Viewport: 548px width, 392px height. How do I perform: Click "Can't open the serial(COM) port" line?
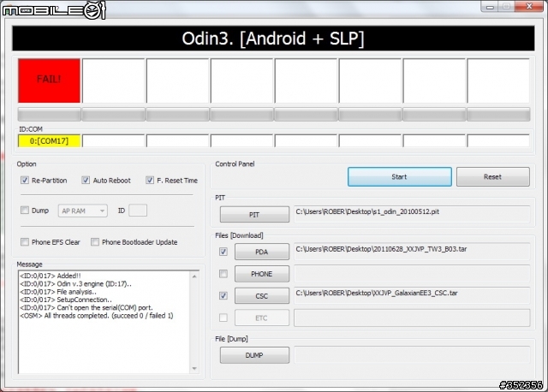pyautogui.click(x=86, y=308)
